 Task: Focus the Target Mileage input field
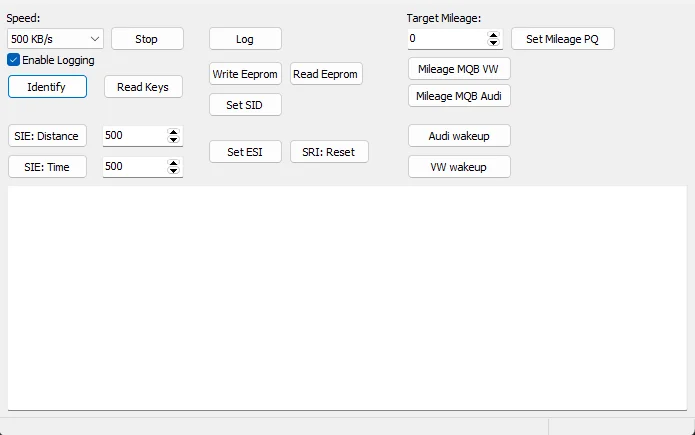(x=446, y=39)
